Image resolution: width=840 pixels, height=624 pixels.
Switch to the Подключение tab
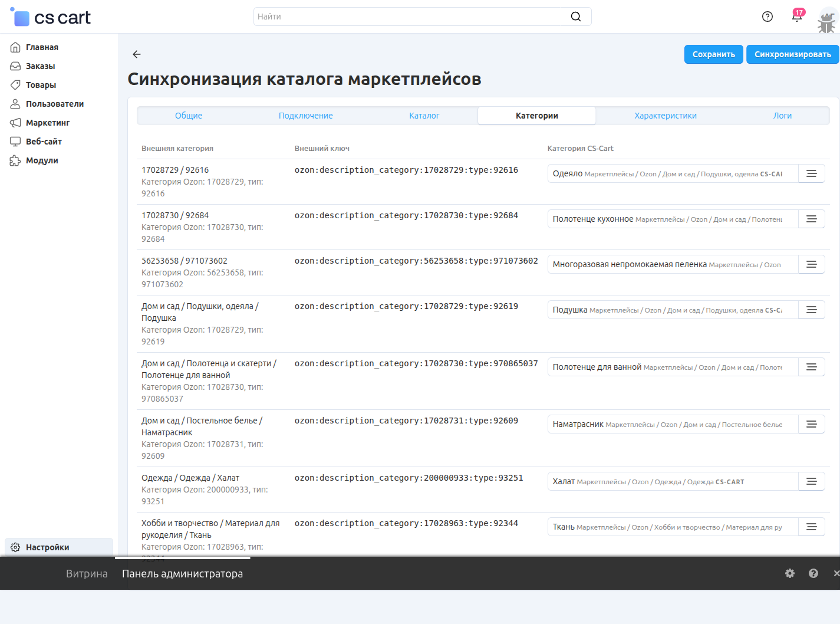pos(306,116)
